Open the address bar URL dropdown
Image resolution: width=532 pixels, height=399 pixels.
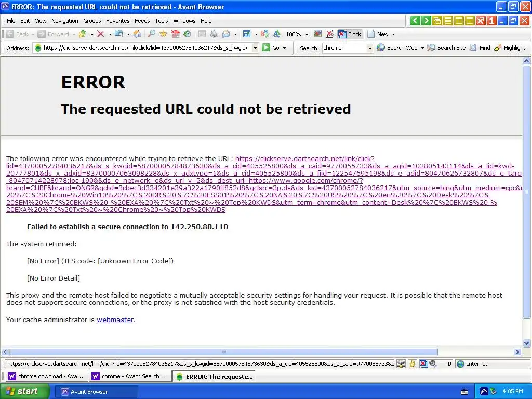click(x=255, y=48)
